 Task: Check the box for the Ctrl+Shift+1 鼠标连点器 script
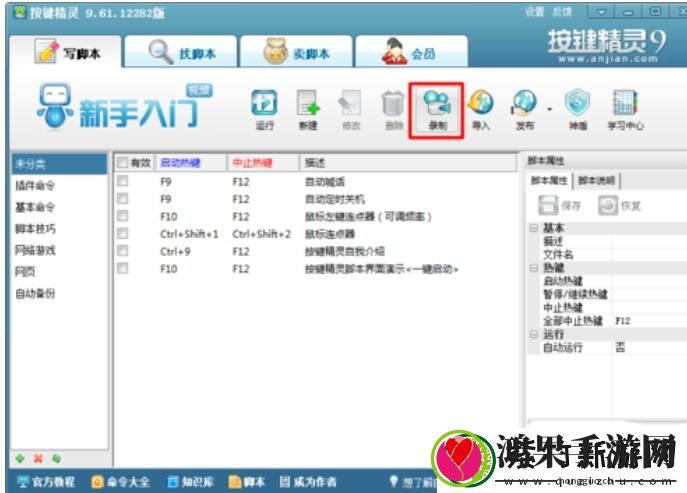[x=123, y=233]
